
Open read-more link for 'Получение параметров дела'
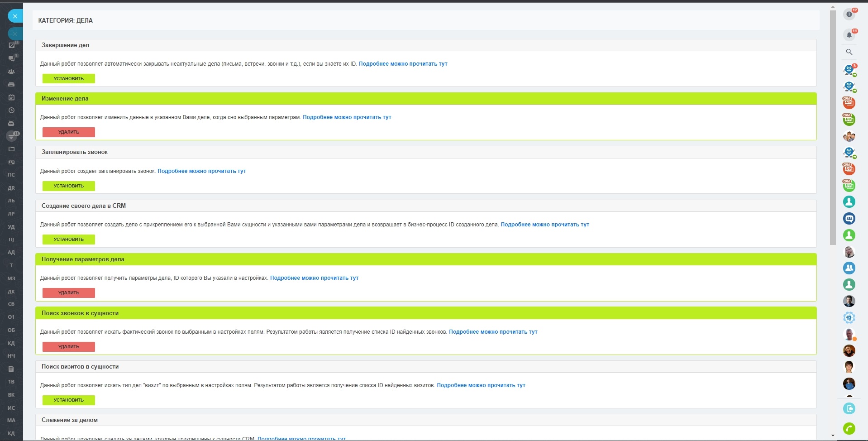pos(314,278)
